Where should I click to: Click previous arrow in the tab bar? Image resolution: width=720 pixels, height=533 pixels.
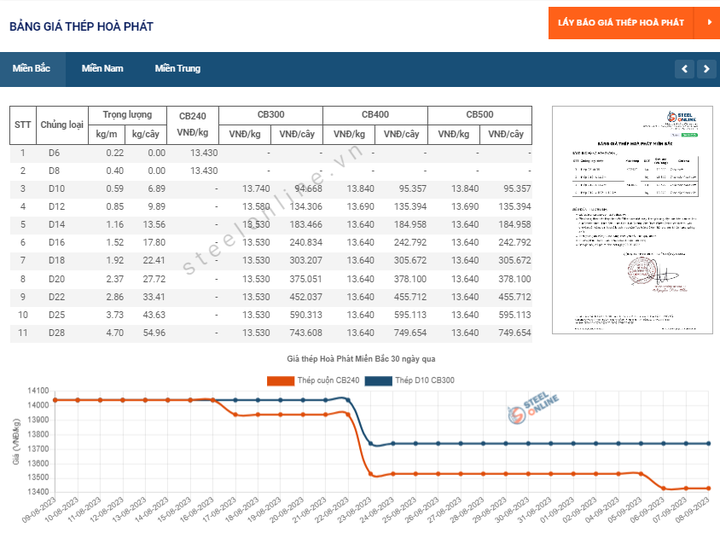(x=684, y=69)
